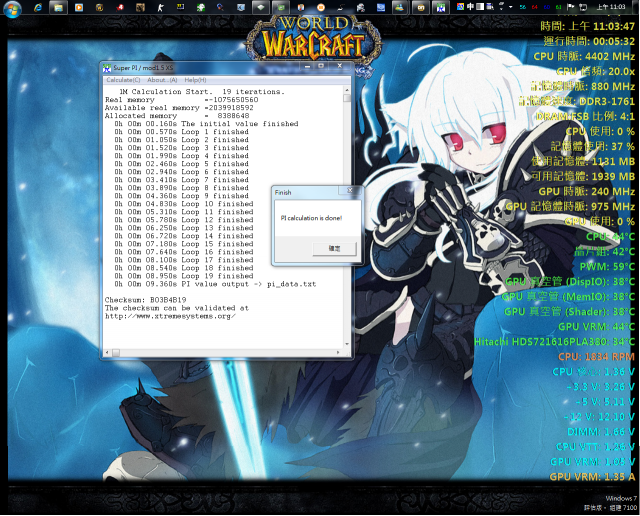Click the 'CPU 時脈: 4402 MHz' gadget line
The image size is (640, 516).
(x=584, y=56)
